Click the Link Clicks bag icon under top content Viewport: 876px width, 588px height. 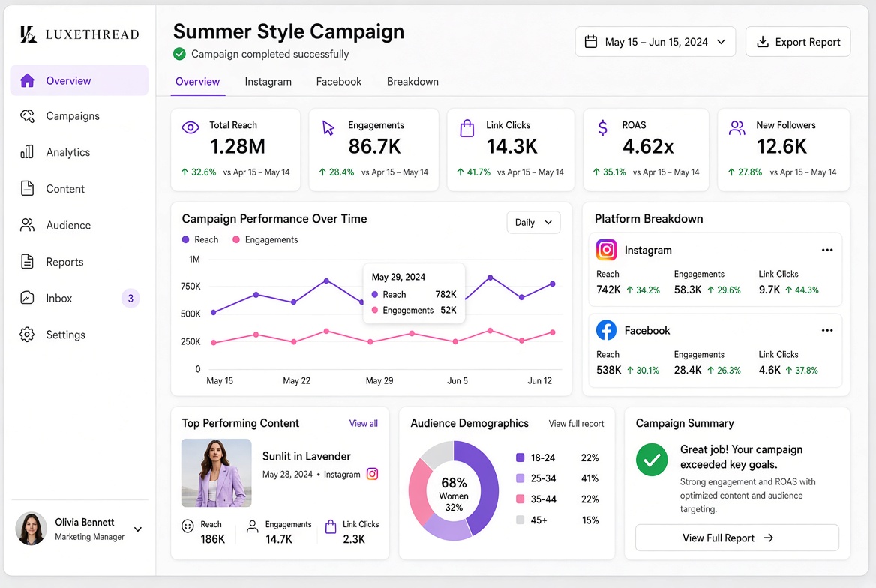pos(331,526)
